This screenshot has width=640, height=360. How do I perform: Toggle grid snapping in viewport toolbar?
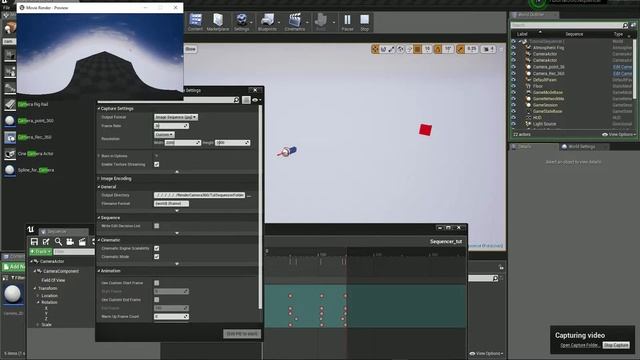[x=418, y=49]
